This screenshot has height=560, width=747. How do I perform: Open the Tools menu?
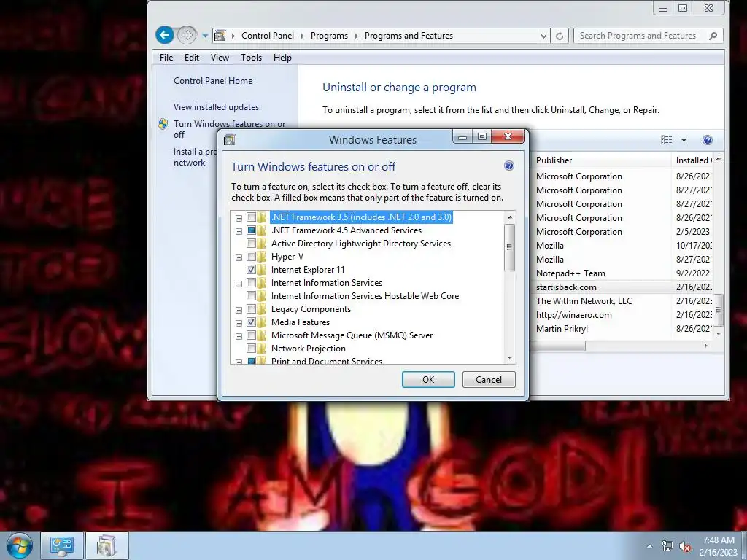pos(251,58)
